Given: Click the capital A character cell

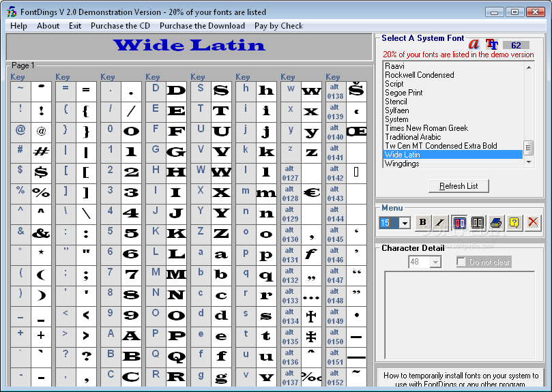Looking at the screenshot, I should 131,335.
